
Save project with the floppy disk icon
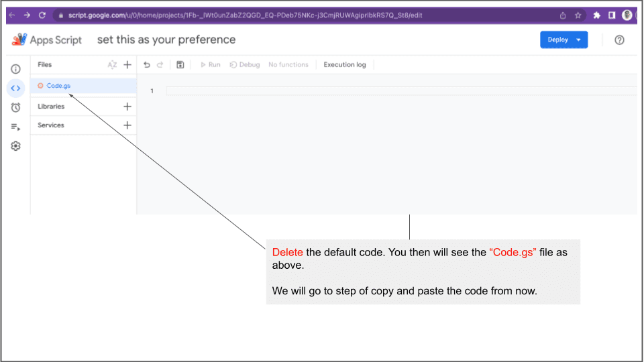click(180, 65)
